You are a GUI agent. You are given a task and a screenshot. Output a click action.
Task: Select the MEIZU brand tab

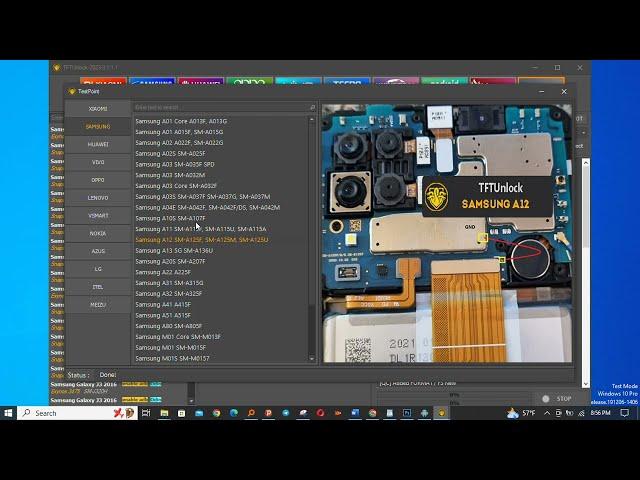[x=98, y=304]
